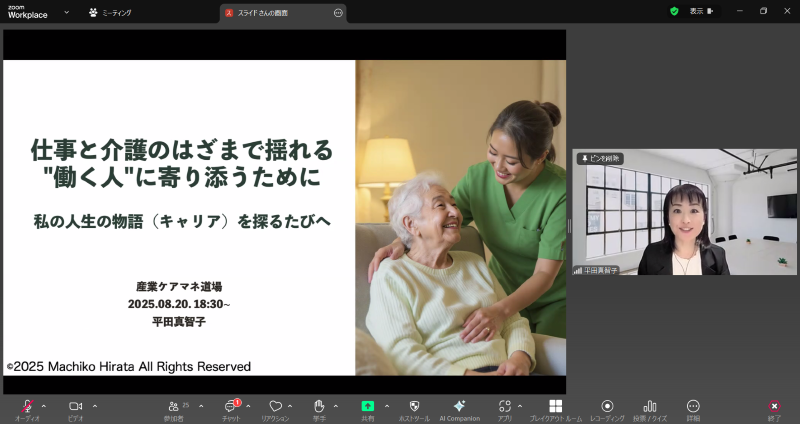Open more options on shared screen tab
The image size is (800, 424).
[x=338, y=12]
